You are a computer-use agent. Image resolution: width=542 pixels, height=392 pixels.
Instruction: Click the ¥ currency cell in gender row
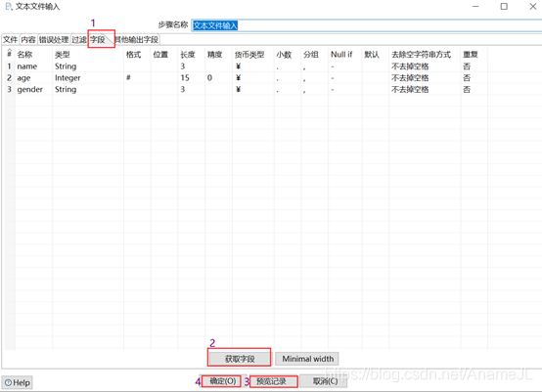point(238,90)
